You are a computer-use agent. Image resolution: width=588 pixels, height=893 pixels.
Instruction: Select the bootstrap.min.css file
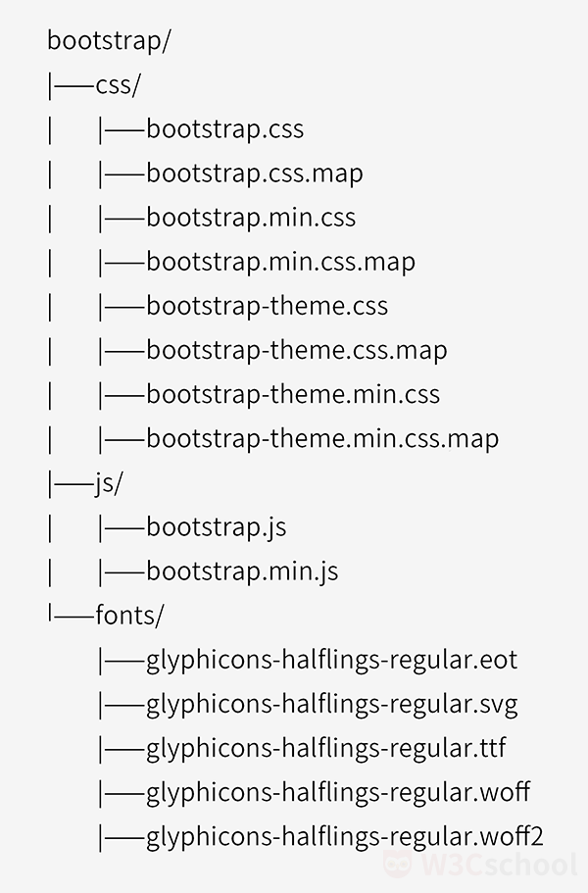251,218
